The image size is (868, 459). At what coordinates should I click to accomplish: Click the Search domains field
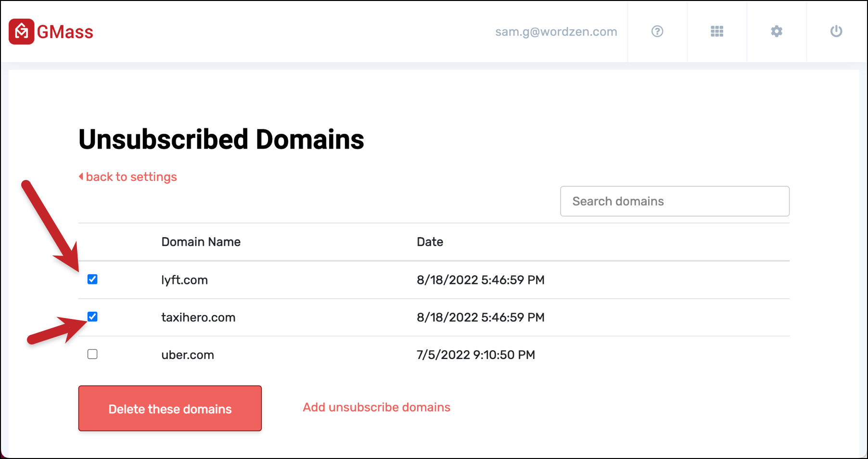tap(675, 201)
